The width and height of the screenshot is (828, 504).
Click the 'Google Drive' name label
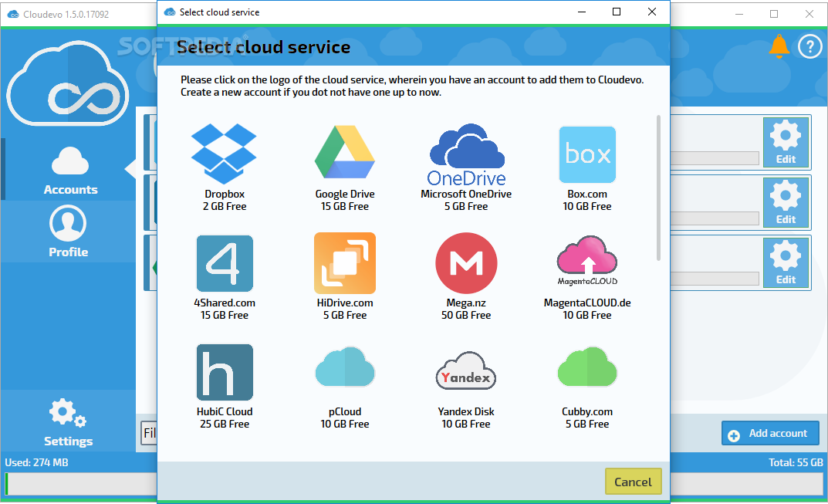[345, 194]
